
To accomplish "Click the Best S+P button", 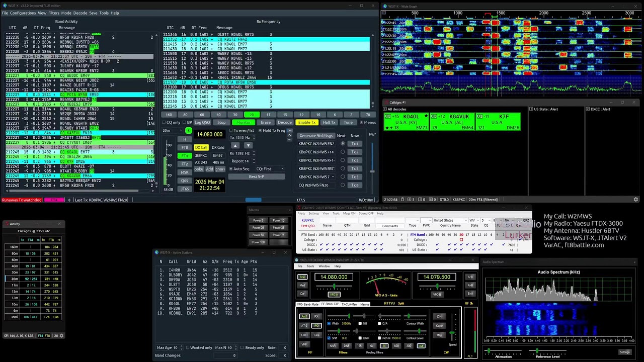I will (257, 176).
